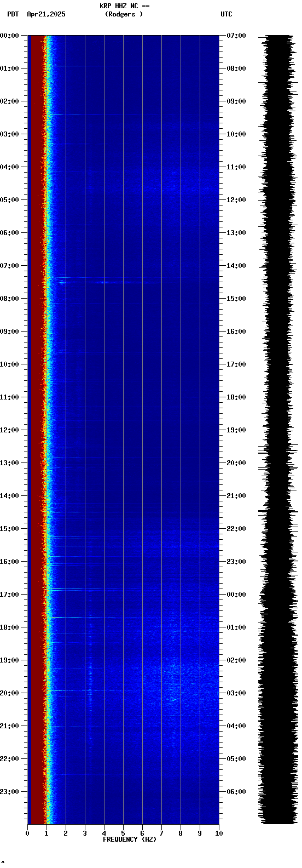Click the '17:00' PDT time label
This screenshot has height=868, width=302.
point(9,595)
